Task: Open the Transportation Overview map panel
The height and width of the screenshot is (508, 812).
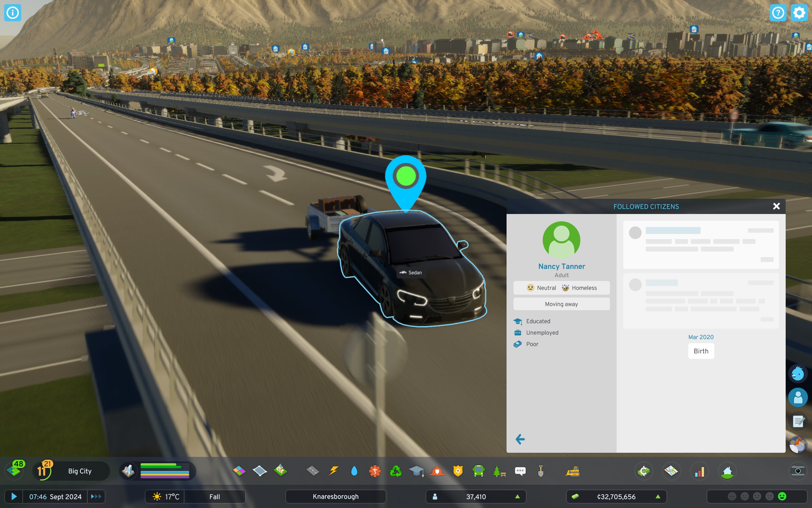Action: coord(671,471)
